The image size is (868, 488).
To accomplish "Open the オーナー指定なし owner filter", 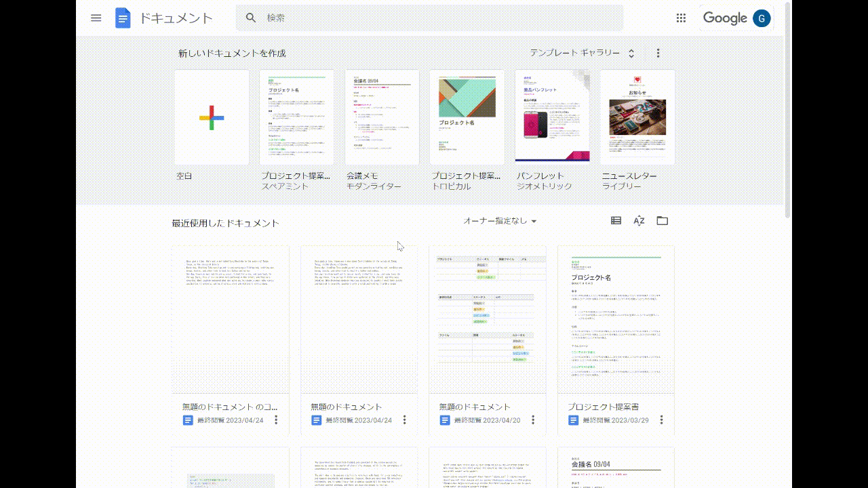I will 500,221.
